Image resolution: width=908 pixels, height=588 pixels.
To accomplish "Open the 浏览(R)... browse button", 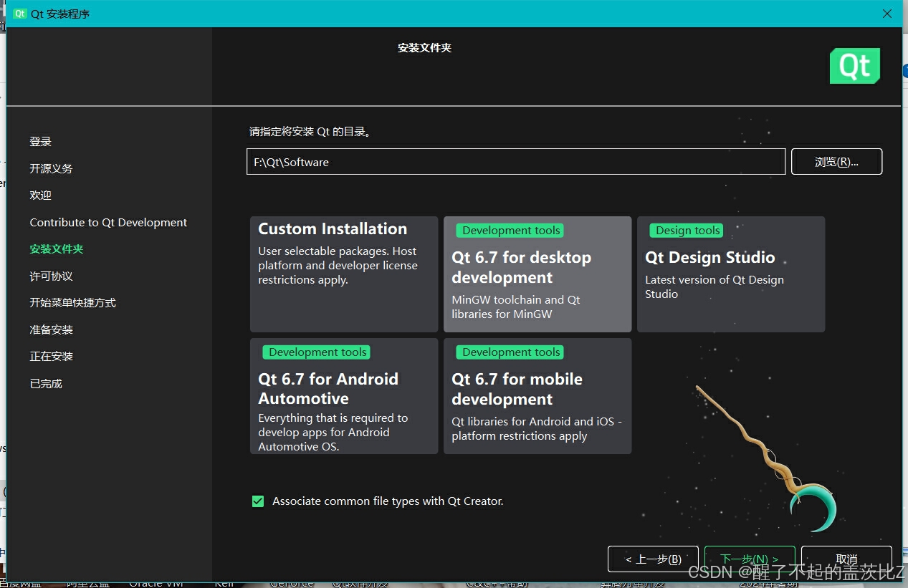I will (x=836, y=162).
